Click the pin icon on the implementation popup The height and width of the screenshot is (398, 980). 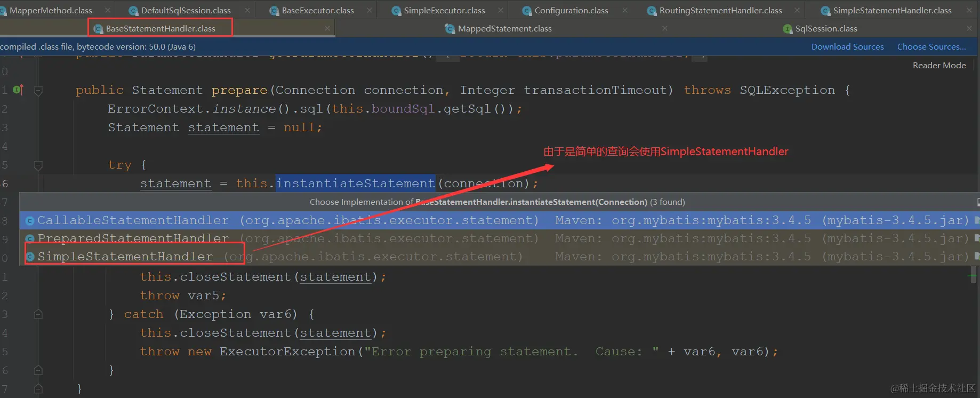pos(977,202)
